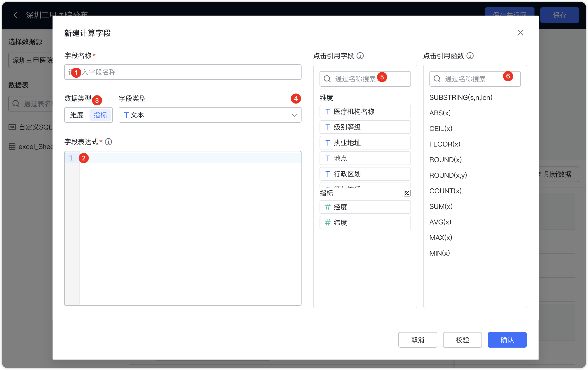This screenshot has height=370, width=588.
Task: Focus the field-name search box under 点击引用字段
Action: [x=365, y=79]
